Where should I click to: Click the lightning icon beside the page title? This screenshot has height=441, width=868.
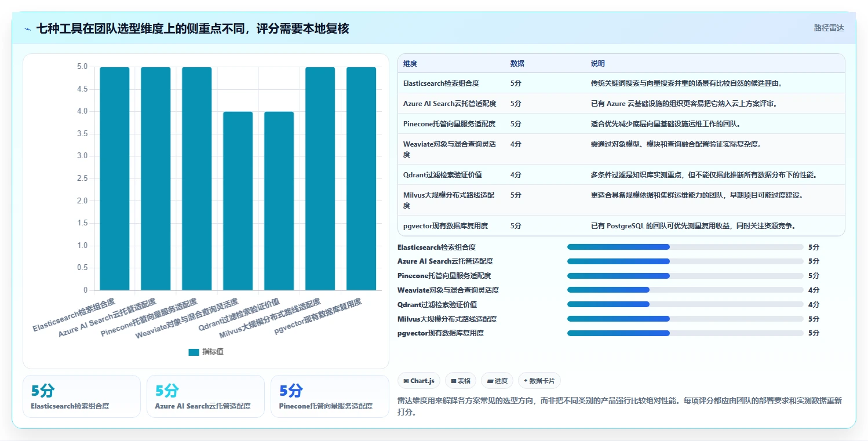[x=27, y=29]
